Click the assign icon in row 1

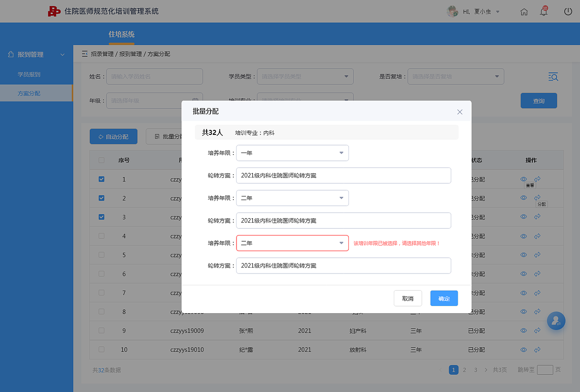click(537, 179)
